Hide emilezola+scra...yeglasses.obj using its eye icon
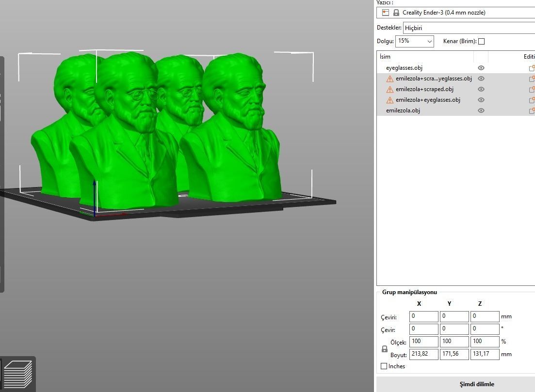 click(x=481, y=78)
